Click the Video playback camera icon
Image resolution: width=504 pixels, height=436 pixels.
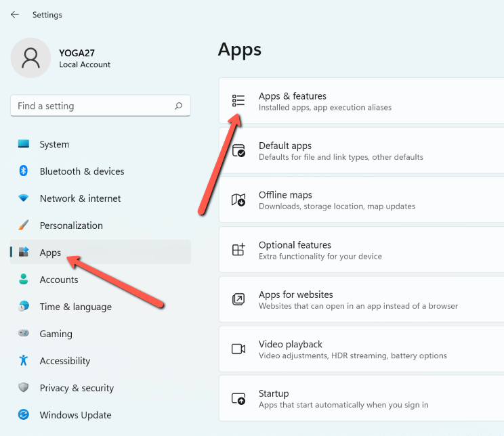[238, 349]
